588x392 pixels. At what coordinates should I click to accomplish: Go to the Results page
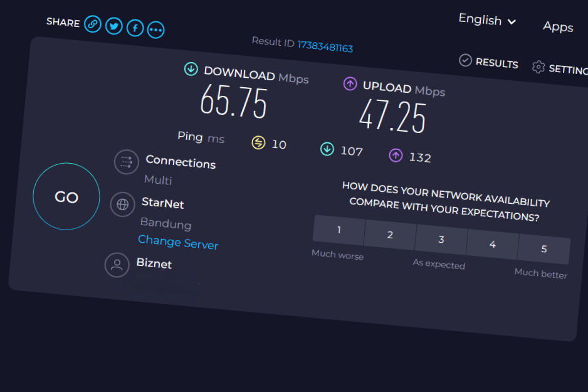pyautogui.click(x=489, y=62)
